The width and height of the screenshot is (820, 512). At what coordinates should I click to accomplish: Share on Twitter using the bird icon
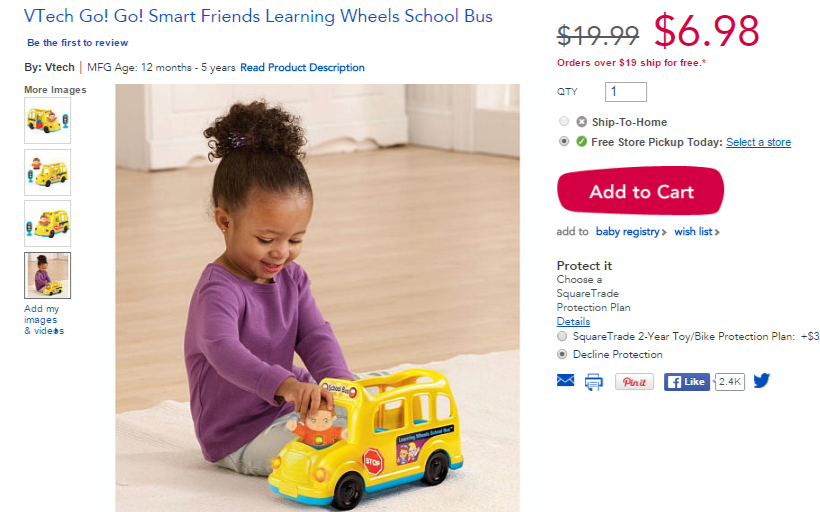pos(762,381)
